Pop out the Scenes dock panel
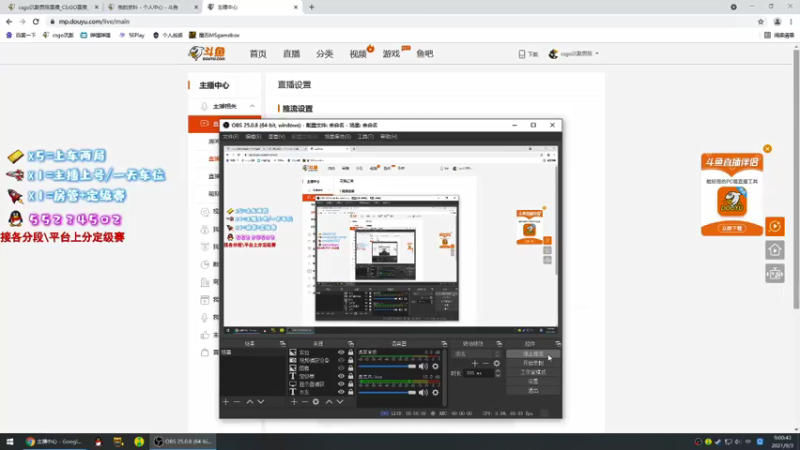The width and height of the screenshot is (800, 450). (283, 344)
